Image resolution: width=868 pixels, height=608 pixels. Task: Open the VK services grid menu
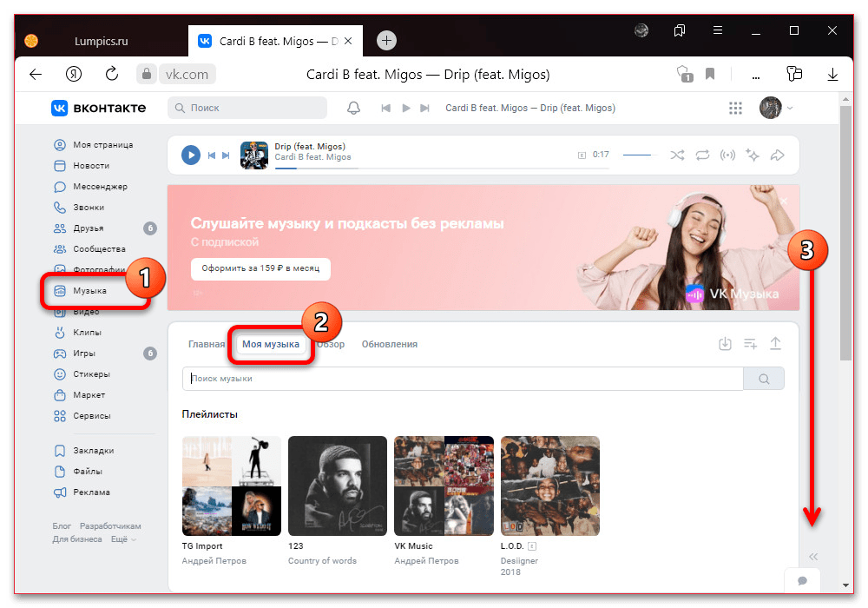coord(735,108)
